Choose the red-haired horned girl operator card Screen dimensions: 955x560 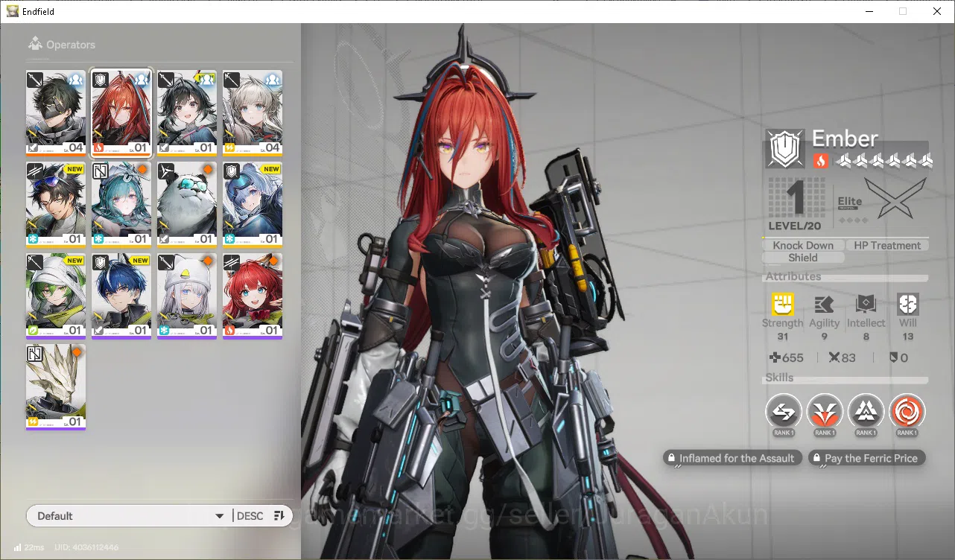[x=253, y=296]
